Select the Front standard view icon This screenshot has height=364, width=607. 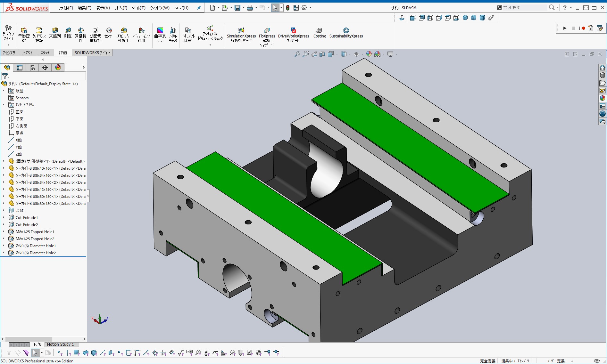pos(413,18)
